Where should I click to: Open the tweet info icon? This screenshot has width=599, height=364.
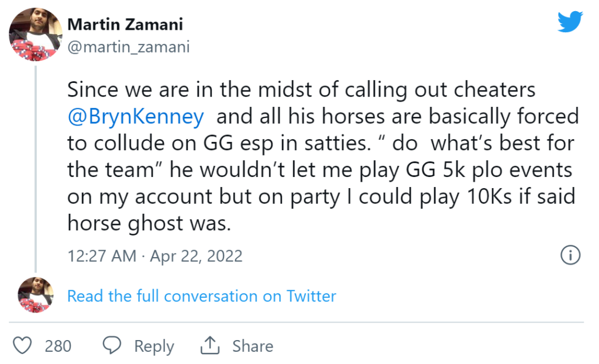(570, 255)
